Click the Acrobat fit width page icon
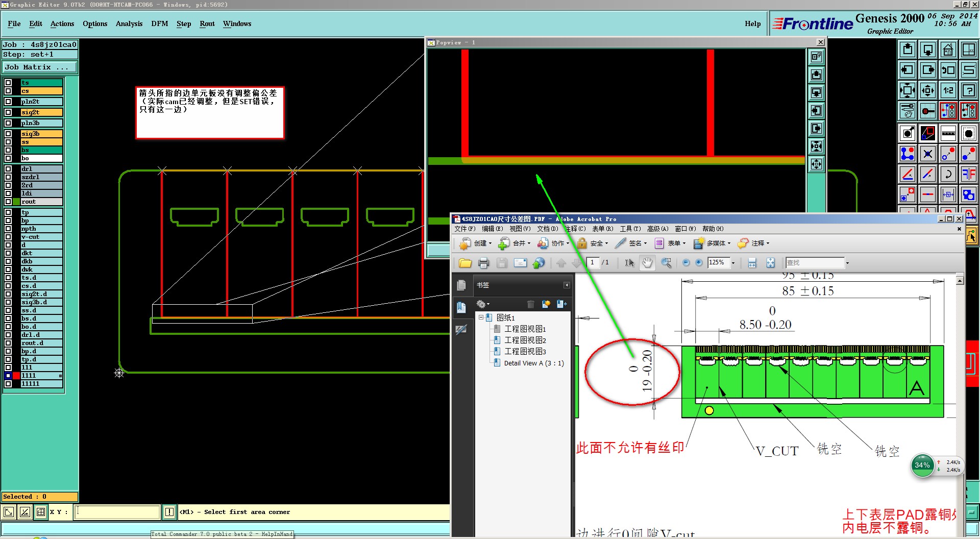Viewport: 980px width, 539px height. click(752, 263)
